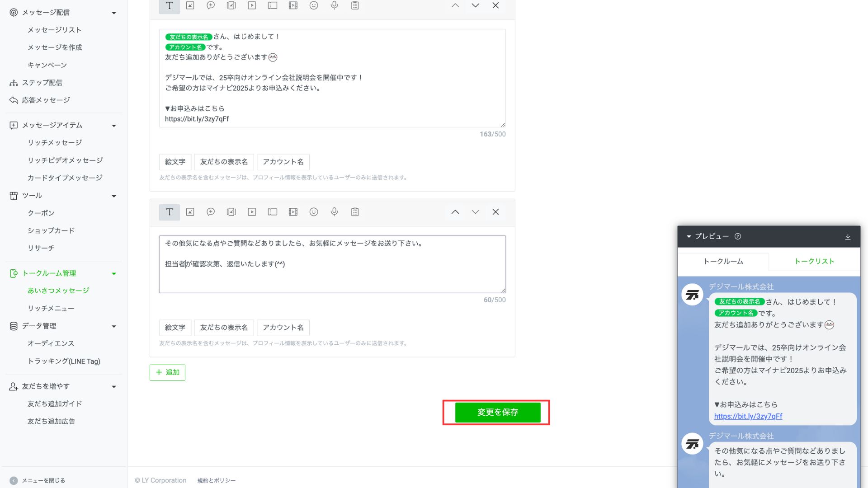Image resolution: width=868 pixels, height=488 pixels.
Task: Open キャンペーン in the sidebar
Action: coord(47,65)
